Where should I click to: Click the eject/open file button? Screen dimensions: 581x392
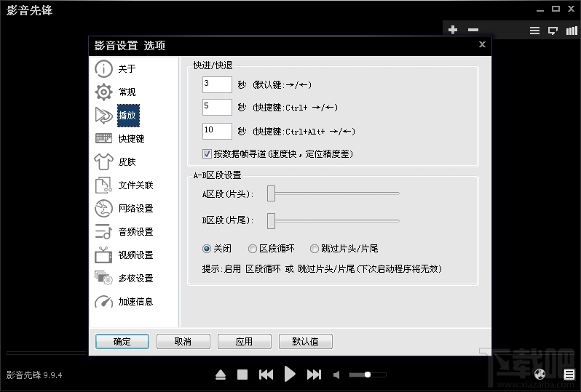[x=221, y=375]
